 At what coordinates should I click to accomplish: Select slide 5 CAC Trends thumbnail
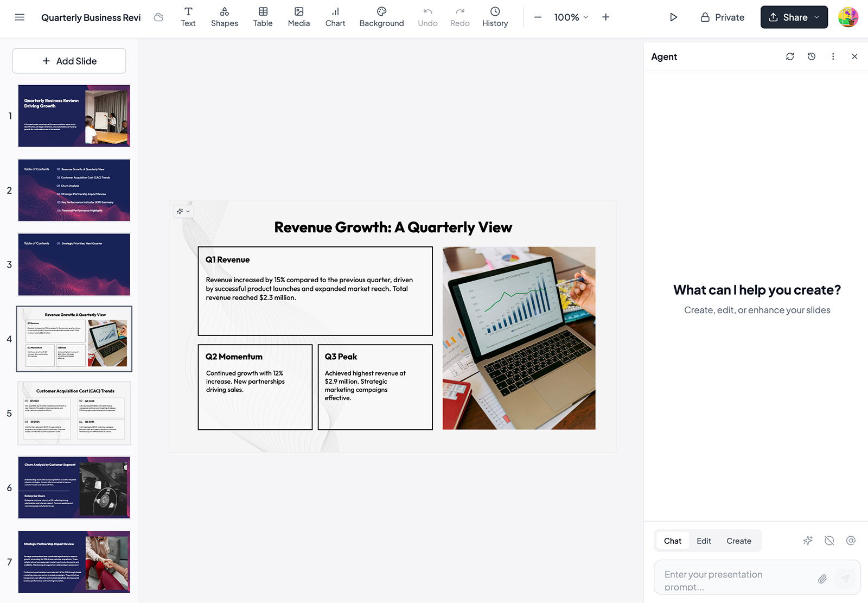(74, 413)
